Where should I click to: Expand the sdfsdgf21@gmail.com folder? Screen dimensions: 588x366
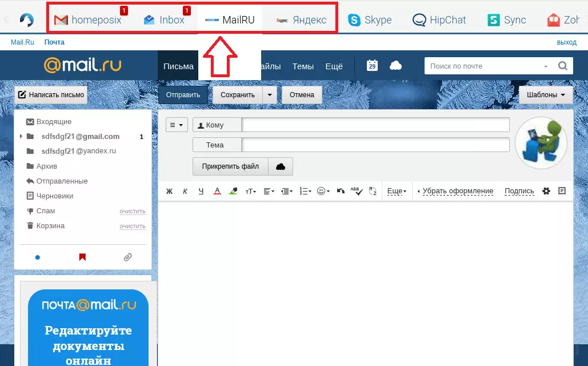point(21,136)
